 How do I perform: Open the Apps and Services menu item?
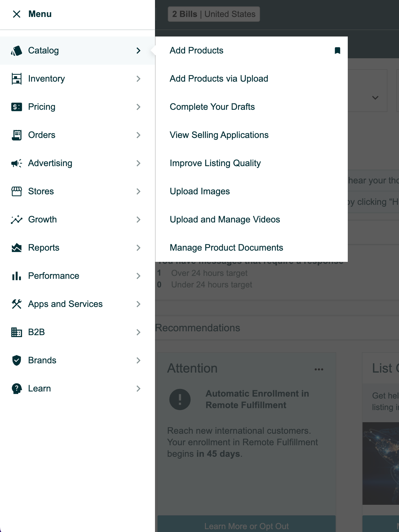65,304
